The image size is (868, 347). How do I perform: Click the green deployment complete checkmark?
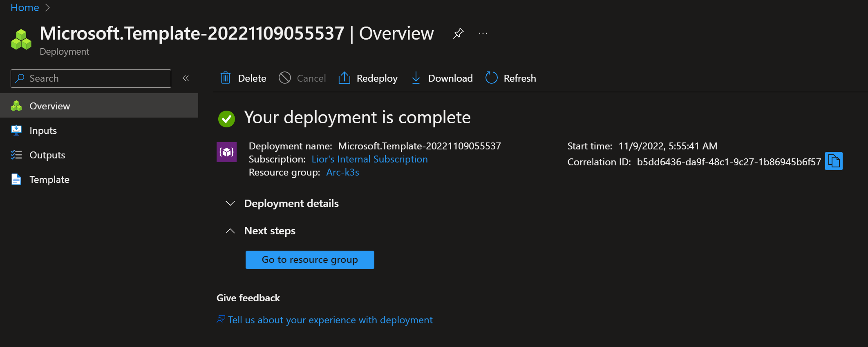pos(226,119)
